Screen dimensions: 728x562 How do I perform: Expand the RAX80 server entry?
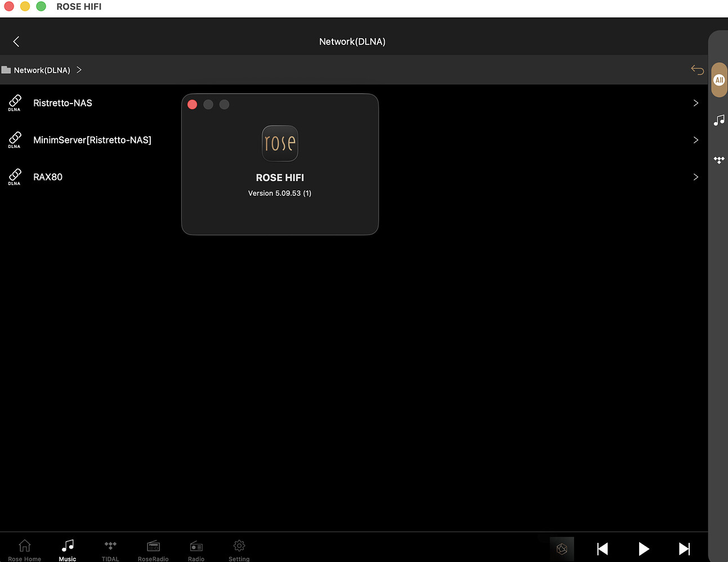695,177
